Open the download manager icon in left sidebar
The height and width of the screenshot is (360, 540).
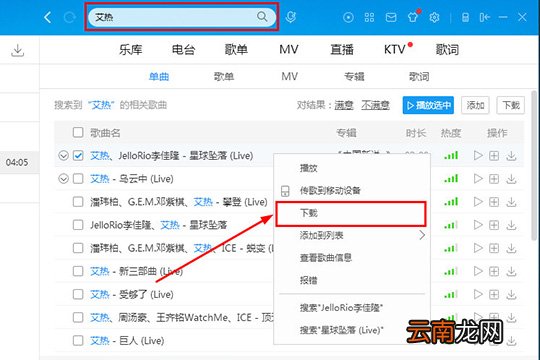[18, 51]
